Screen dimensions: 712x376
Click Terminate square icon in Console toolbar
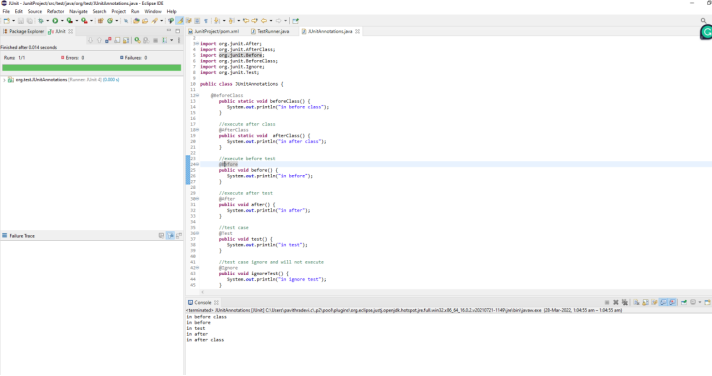tap(607, 302)
